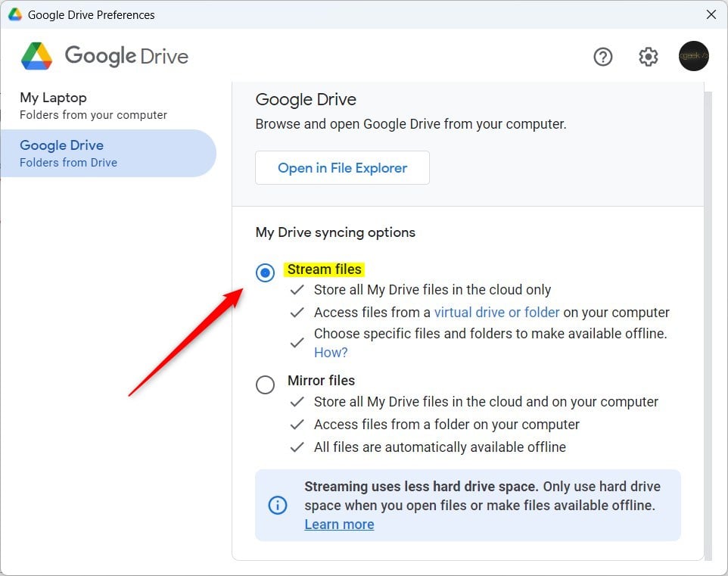The width and height of the screenshot is (728, 576).
Task: Click Open in File Explorer button
Action: pos(342,168)
